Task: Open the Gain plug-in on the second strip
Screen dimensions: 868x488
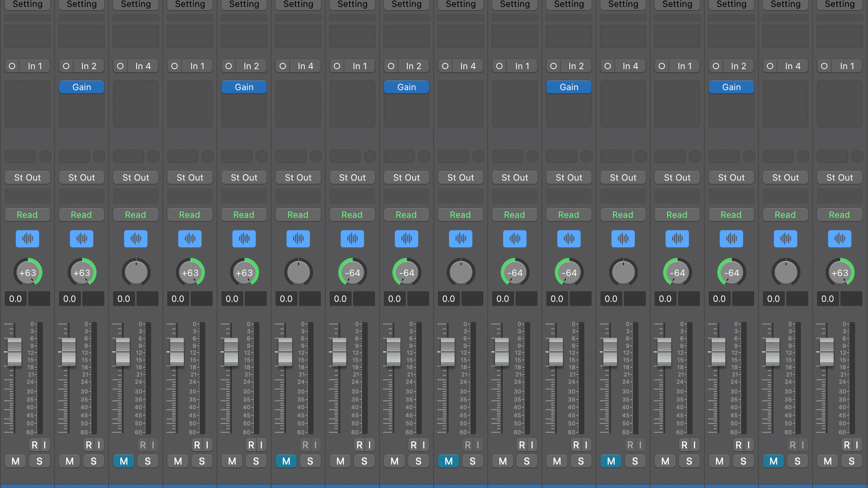Action: click(82, 87)
